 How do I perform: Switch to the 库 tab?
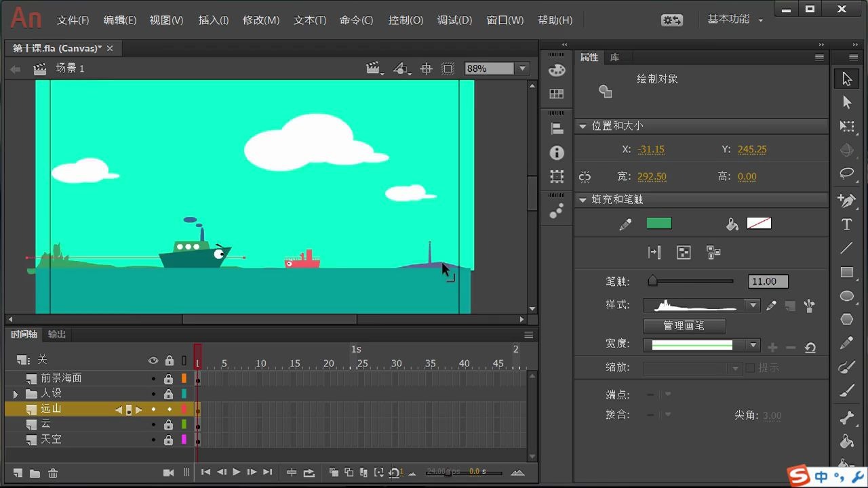[x=614, y=58]
